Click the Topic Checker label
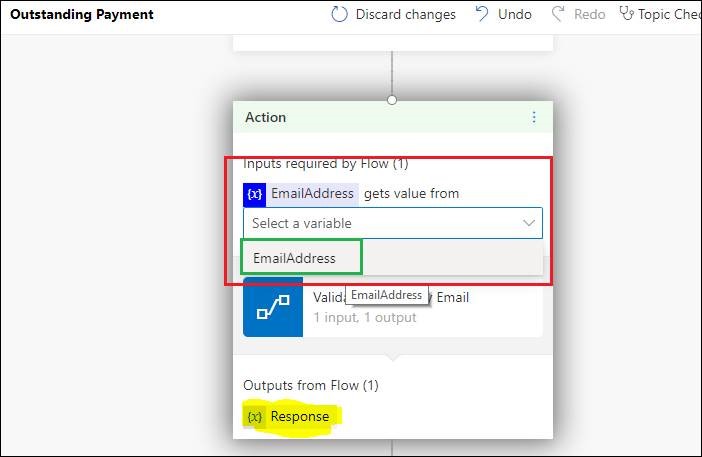Viewport: 702px width, 457px height. (669, 14)
